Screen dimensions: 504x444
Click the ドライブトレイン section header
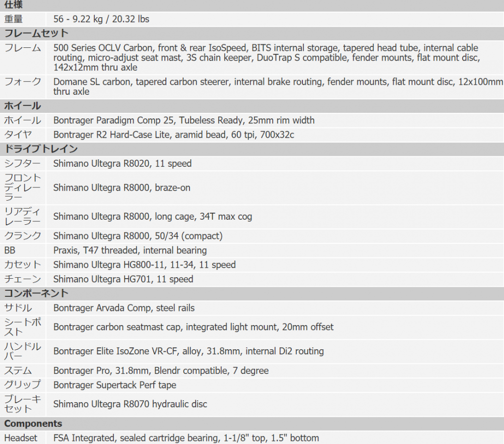click(x=41, y=149)
